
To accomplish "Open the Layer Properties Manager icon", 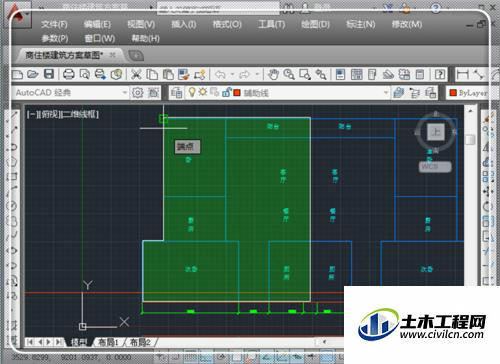I will coord(177,93).
